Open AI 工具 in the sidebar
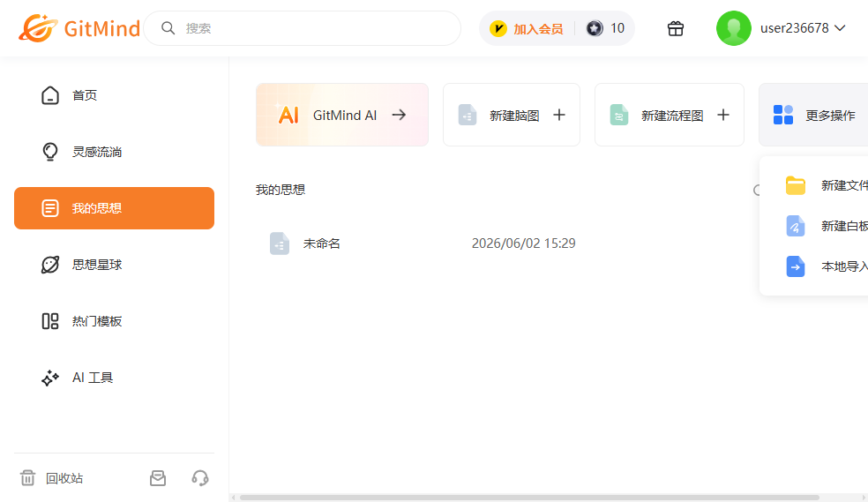Viewport: 868px width, 502px height. click(114, 378)
